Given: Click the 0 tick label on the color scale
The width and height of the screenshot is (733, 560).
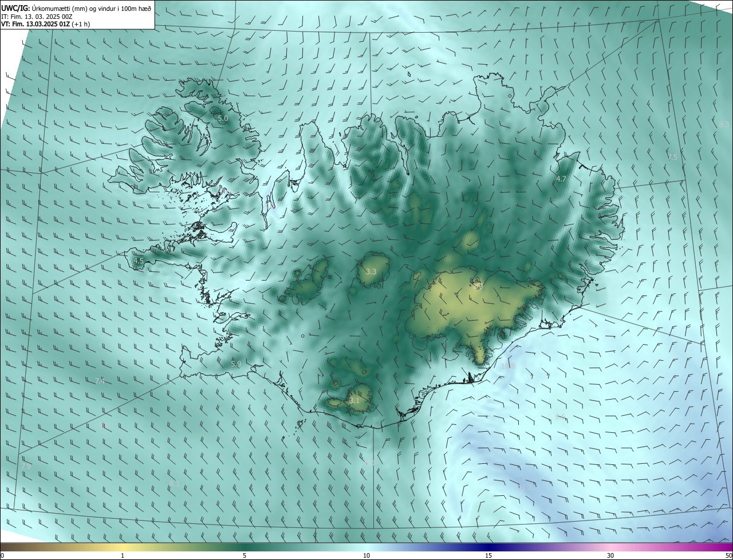Looking at the screenshot, I should [x=2, y=555].
